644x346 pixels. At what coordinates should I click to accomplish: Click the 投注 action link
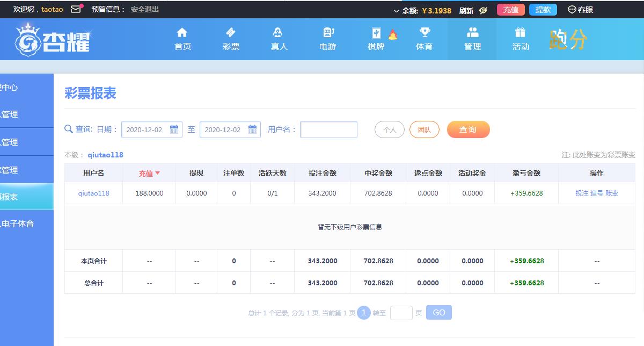[582, 193]
